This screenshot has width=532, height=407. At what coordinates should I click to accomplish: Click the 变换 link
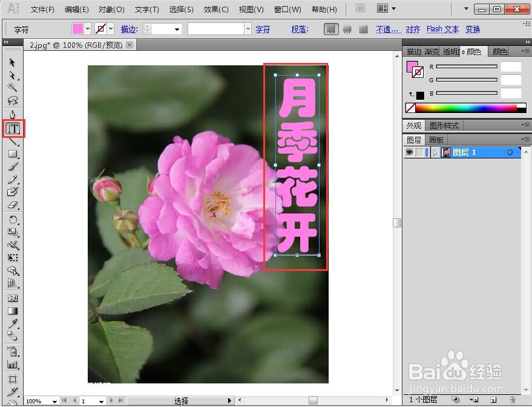(x=473, y=30)
